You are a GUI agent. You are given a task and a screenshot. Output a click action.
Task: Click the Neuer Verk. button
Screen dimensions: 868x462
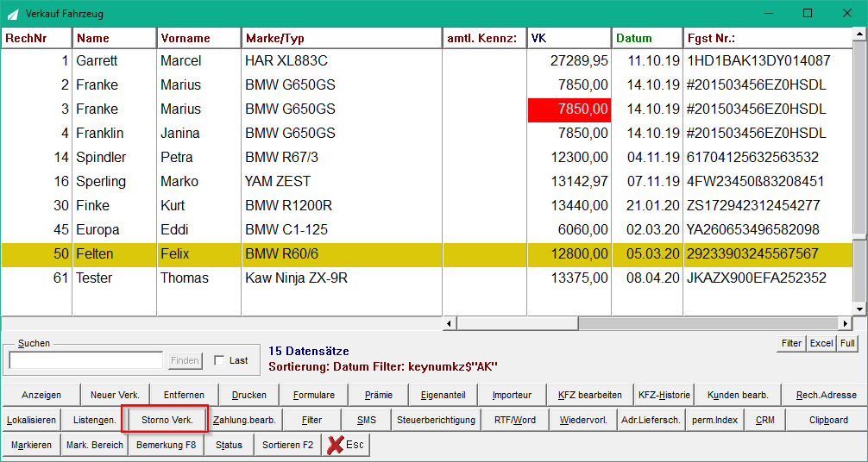pyautogui.click(x=115, y=395)
